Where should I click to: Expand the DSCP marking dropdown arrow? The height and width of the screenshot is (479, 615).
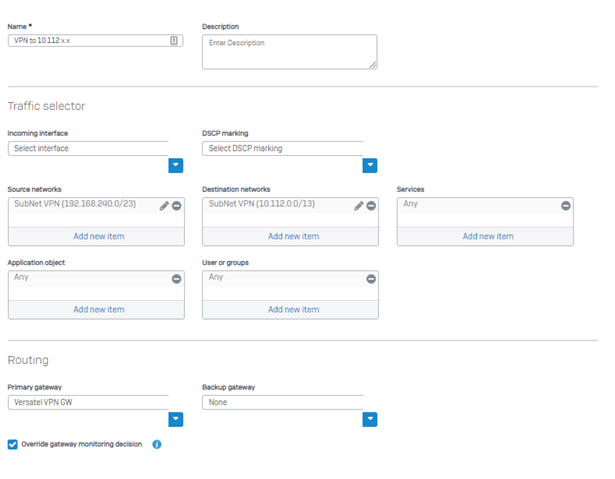coord(370,166)
